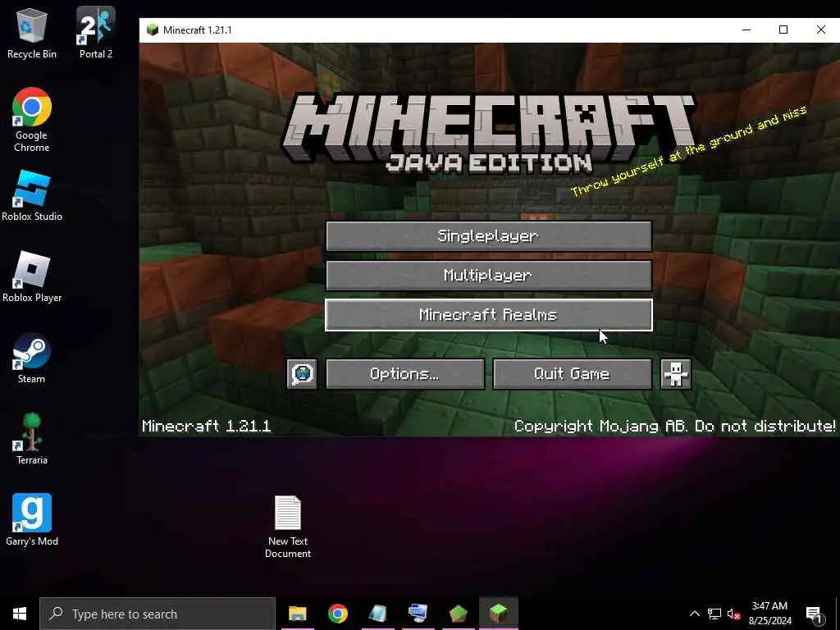Image resolution: width=840 pixels, height=630 pixels.
Task: Open the Windows Start menu
Action: click(20, 614)
